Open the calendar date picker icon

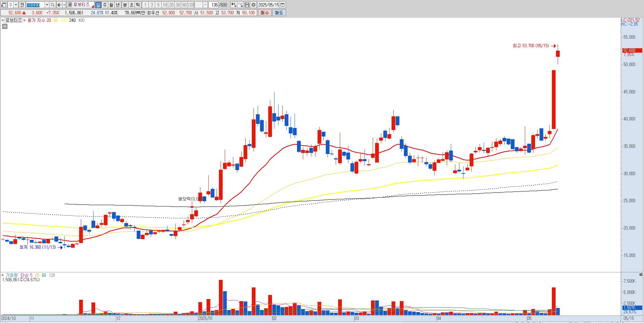click(283, 5)
